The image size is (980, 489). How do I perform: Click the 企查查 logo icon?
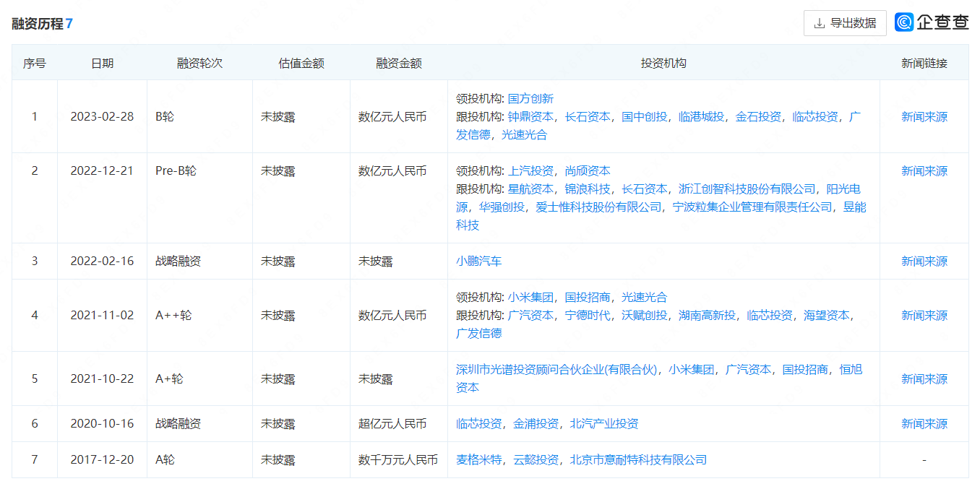tap(903, 22)
